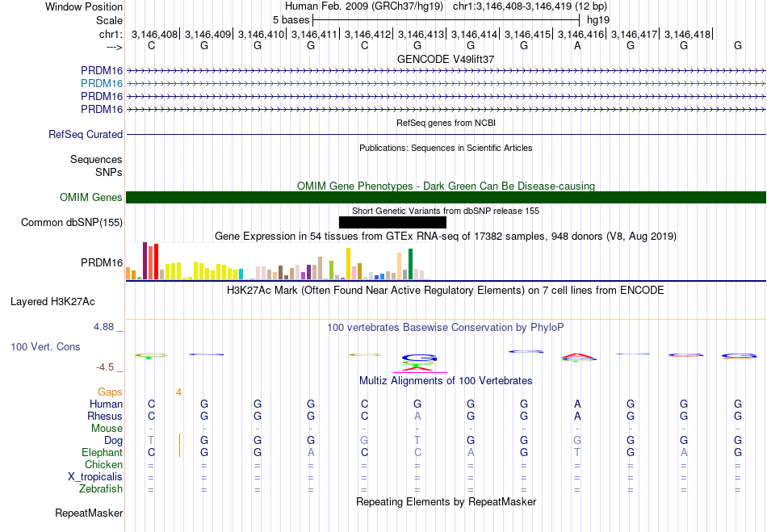The height and width of the screenshot is (532, 767).
Task: Click the OMIM Gene Phenotypes track title
Action: 446,186
